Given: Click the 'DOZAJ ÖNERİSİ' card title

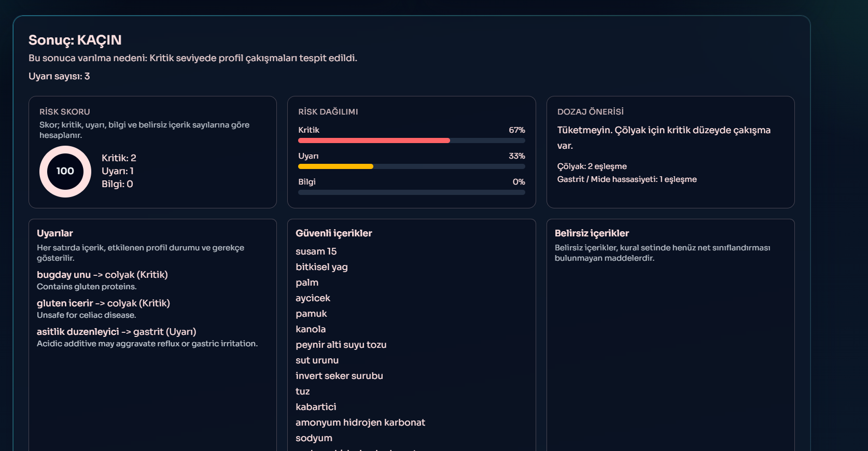Looking at the screenshot, I should (x=590, y=112).
